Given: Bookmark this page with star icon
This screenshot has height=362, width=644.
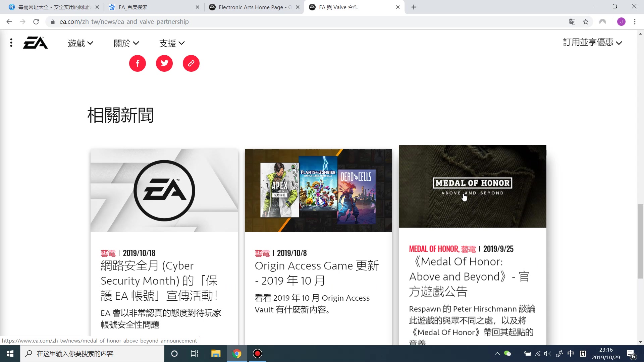Looking at the screenshot, I should click(586, 22).
